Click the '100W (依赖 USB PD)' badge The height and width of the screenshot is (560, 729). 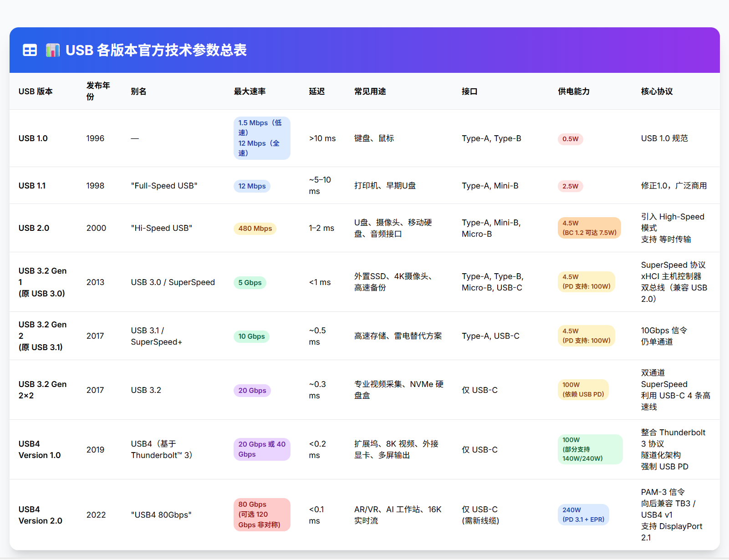583,390
